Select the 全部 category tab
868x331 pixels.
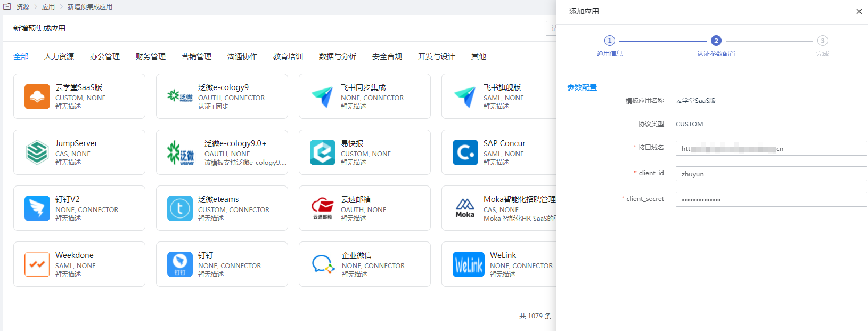pos(21,56)
